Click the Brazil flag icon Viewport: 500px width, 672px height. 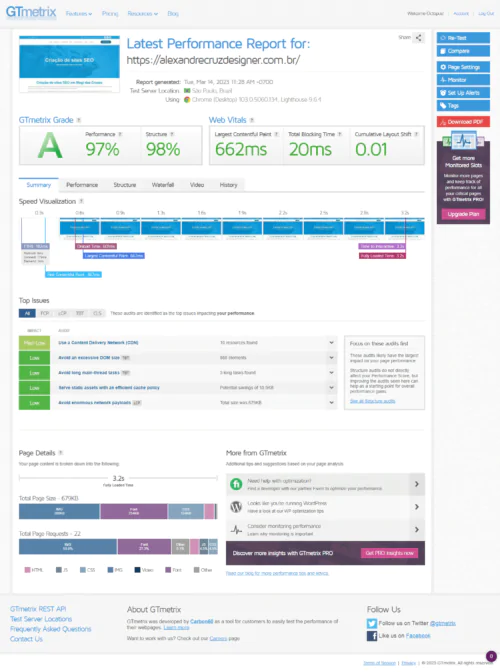[x=187, y=90]
